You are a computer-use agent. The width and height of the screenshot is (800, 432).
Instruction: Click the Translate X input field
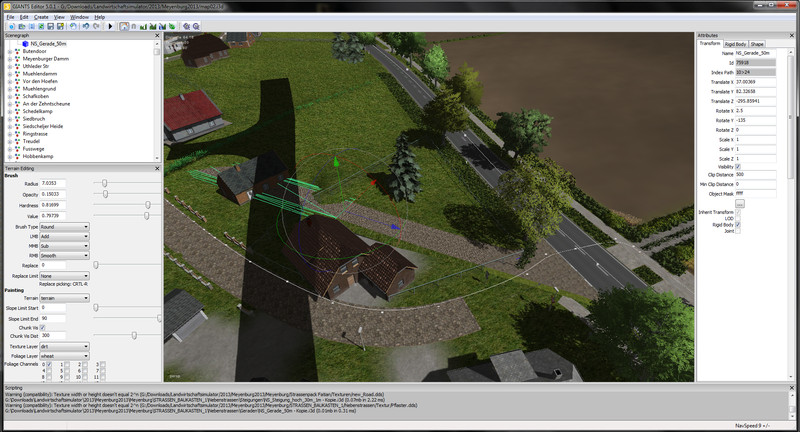(x=755, y=82)
